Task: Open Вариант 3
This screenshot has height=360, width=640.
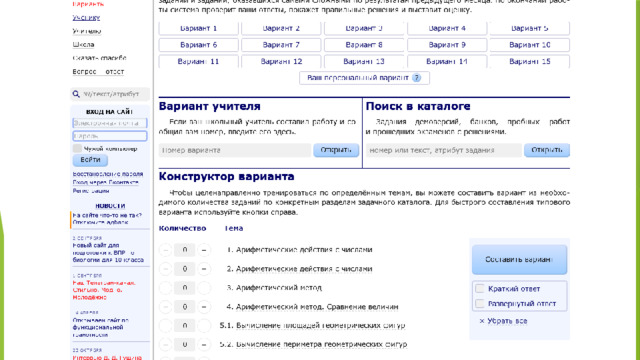Action: (364, 28)
